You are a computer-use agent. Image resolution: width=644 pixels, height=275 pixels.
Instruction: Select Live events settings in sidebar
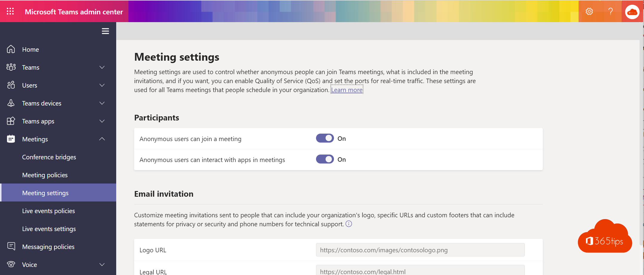[x=49, y=229]
